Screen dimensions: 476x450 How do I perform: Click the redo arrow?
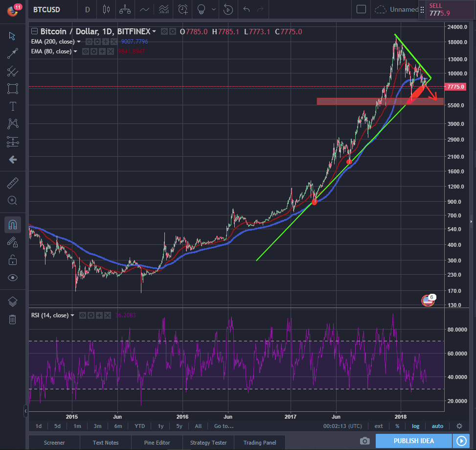coord(260,9)
